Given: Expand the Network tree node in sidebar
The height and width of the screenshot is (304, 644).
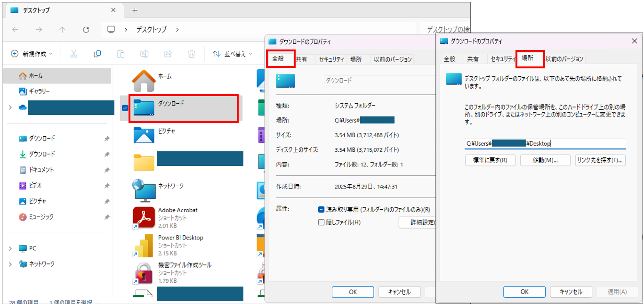Looking at the screenshot, I should tap(10, 264).
